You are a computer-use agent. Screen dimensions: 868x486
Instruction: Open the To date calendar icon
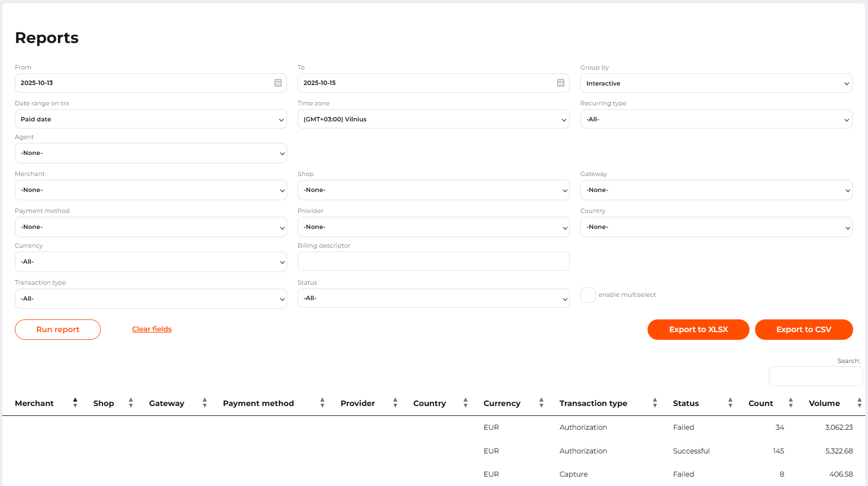point(560,83)
